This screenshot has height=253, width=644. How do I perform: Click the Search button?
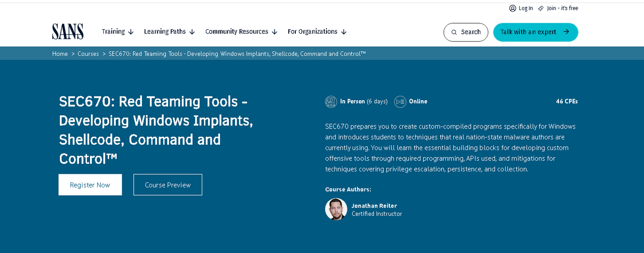(466, 32)
